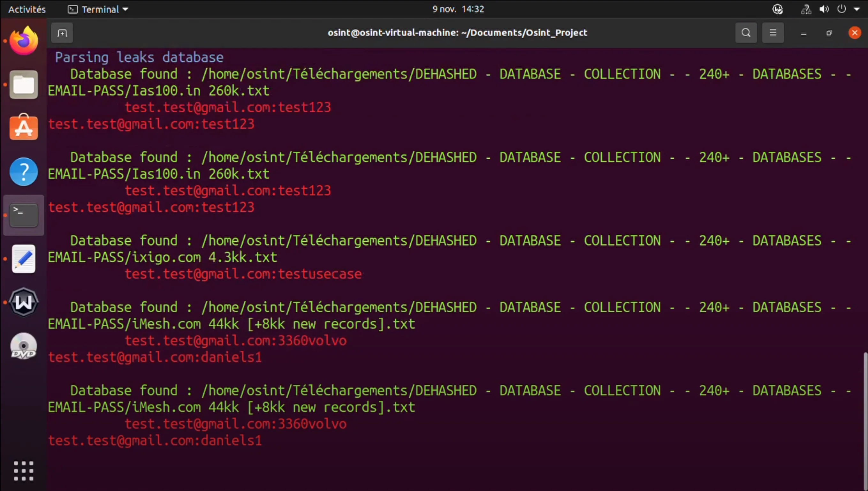Click the power icon in top bar
Image resolution: width=868 pixels, height=491 pixels.
pos(841,9)
